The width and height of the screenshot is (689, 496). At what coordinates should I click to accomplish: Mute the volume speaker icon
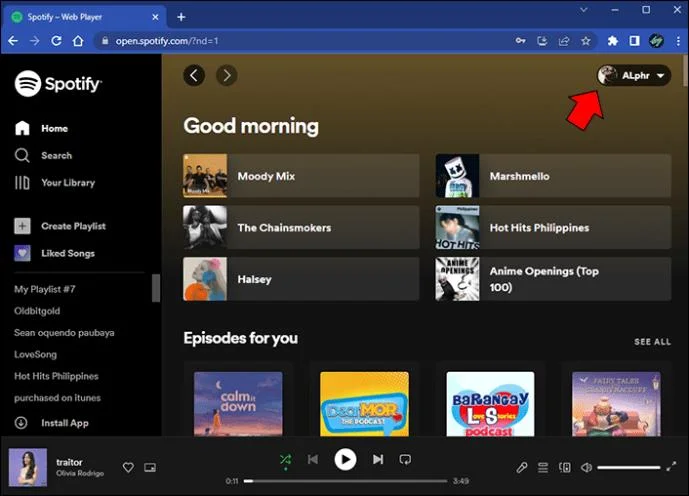tap(587, 467)
